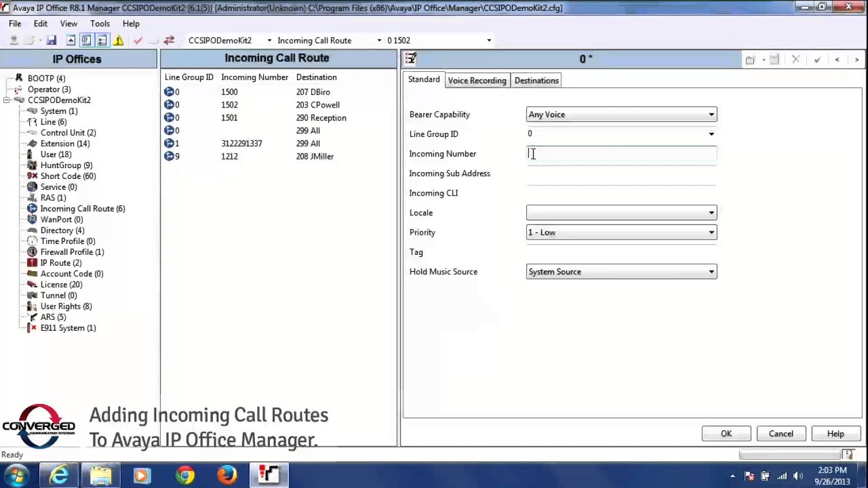The image size is (868, 488).
Task: Toggle the Show/Hide Group Pane icon
Action: point(102,41)
